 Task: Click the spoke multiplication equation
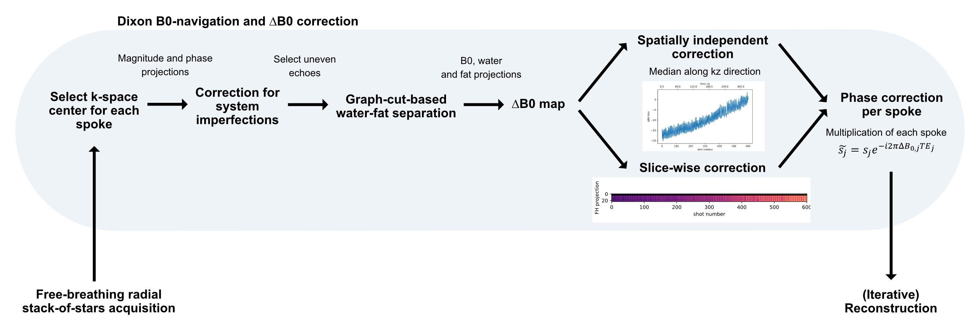tap(886, 150)
